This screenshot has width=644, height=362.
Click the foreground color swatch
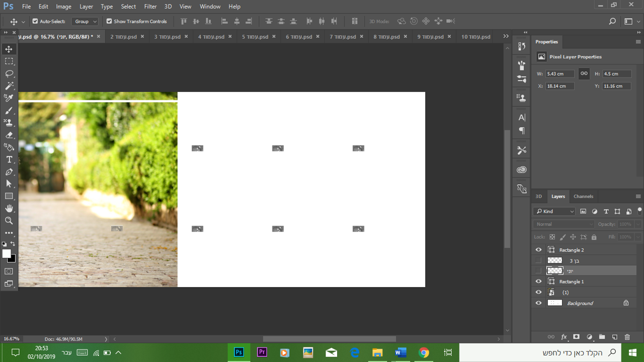pos(7,254)
